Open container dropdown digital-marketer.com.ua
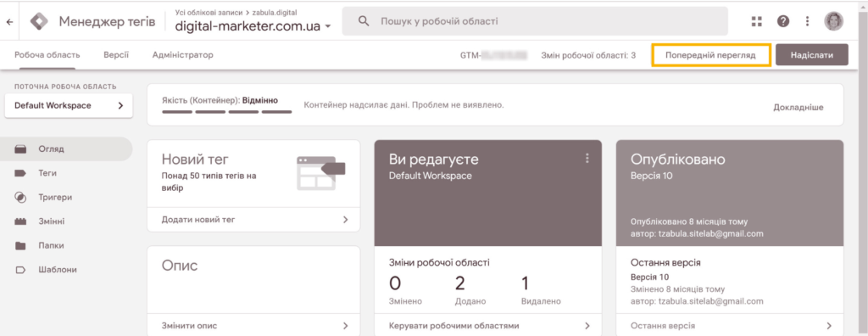 tap(253, 25)
